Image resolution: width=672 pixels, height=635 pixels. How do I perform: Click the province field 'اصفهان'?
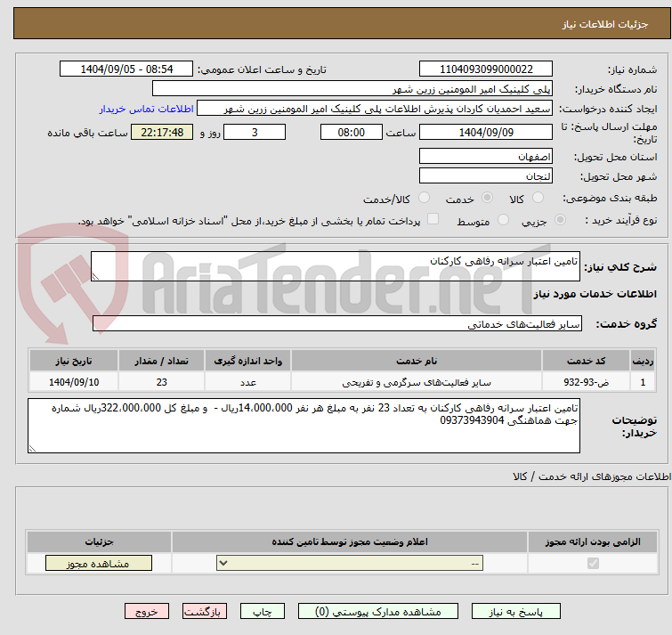[x=486, y=156]
